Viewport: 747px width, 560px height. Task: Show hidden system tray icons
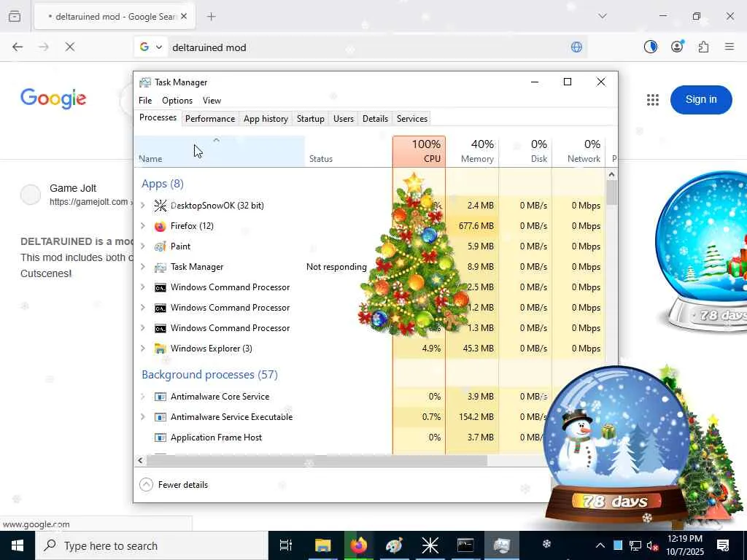[600, 545]
